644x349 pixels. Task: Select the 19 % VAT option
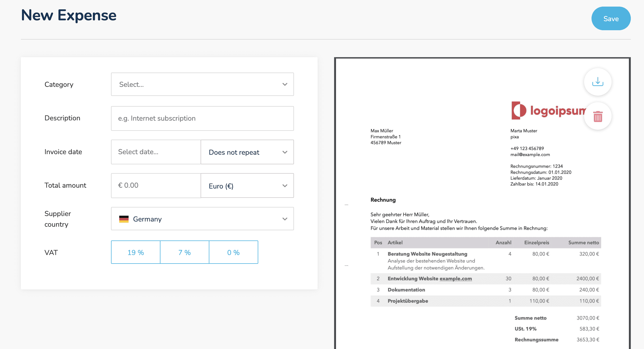(136, 252)
